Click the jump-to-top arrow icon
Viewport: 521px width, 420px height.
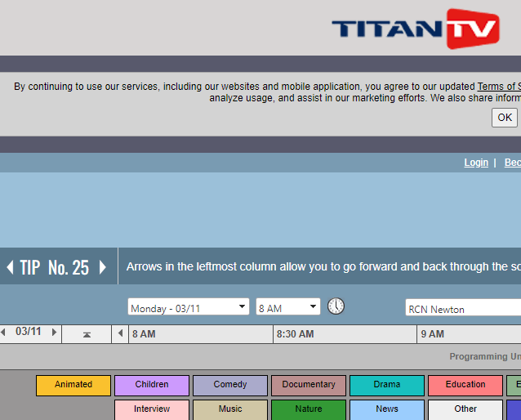click(87, 334)
